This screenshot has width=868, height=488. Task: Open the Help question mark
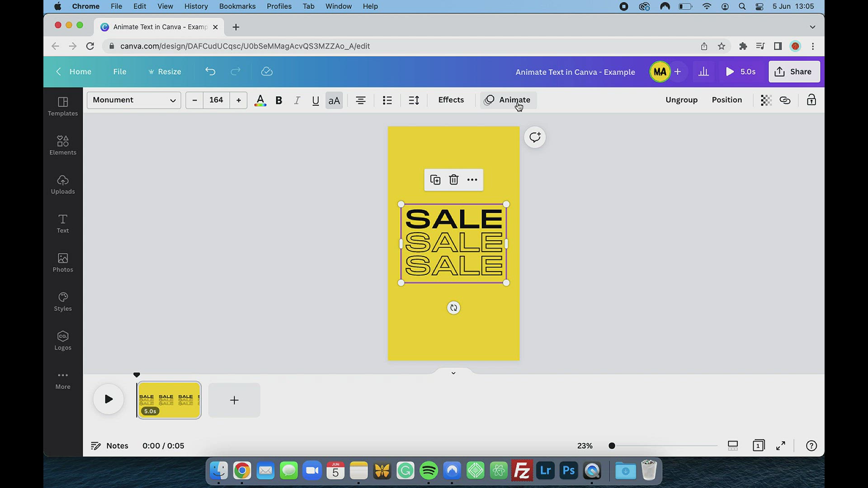811,446
